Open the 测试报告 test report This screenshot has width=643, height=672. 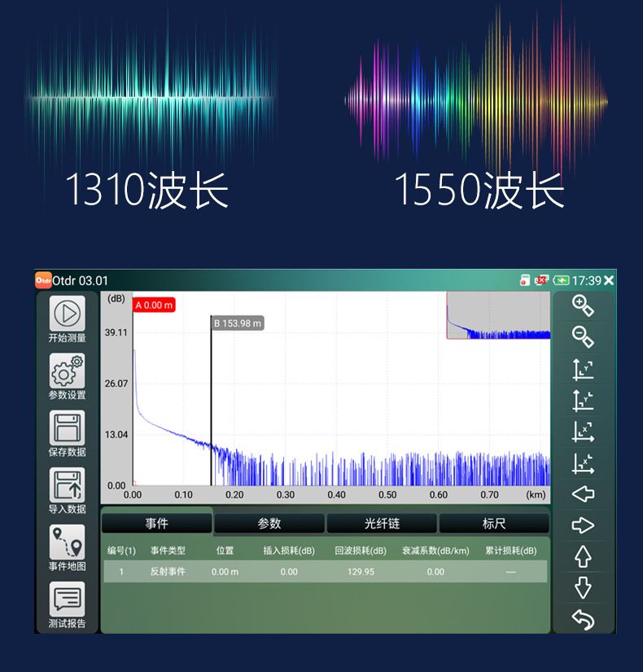pyautogui.click(x=68, y=600)
